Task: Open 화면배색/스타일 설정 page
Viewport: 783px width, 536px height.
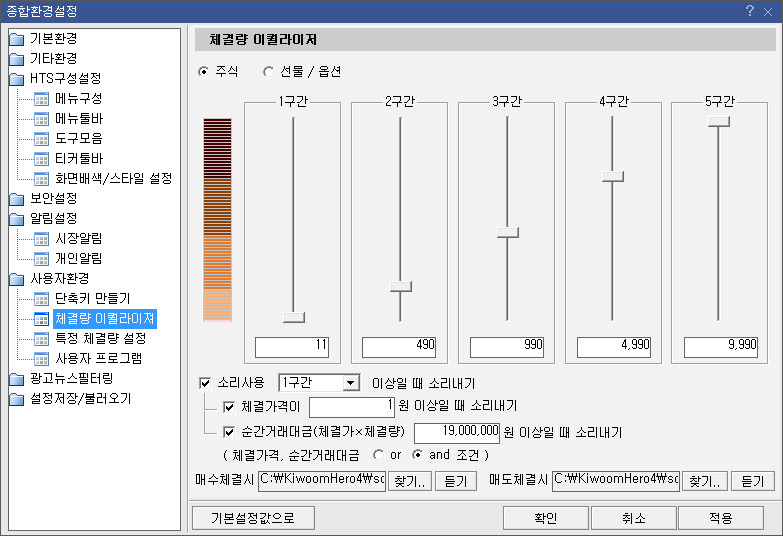Action: tap(113, 178)
